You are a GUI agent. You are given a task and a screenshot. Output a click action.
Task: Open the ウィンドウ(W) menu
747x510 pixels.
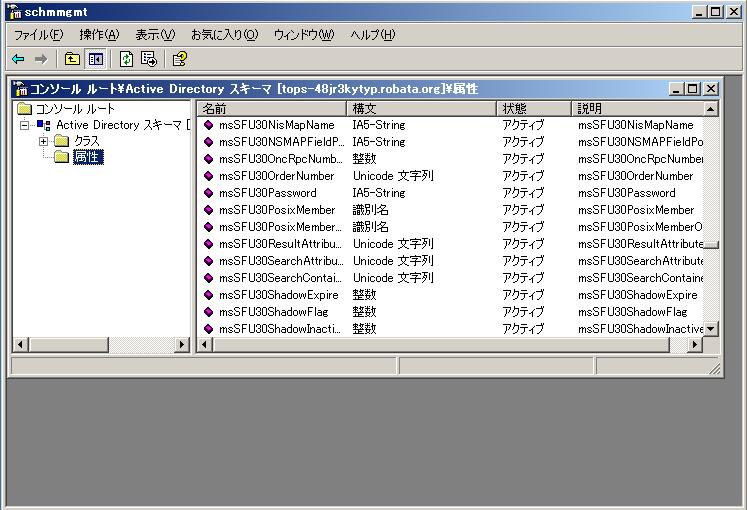tap(304, 35)
